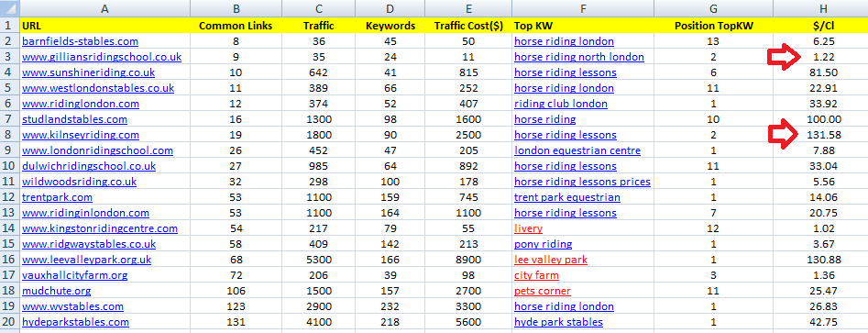Viewport: 868px width, 333px height.
Task: Open the www.ridinglondon.com link
Action: click(81, 104)
